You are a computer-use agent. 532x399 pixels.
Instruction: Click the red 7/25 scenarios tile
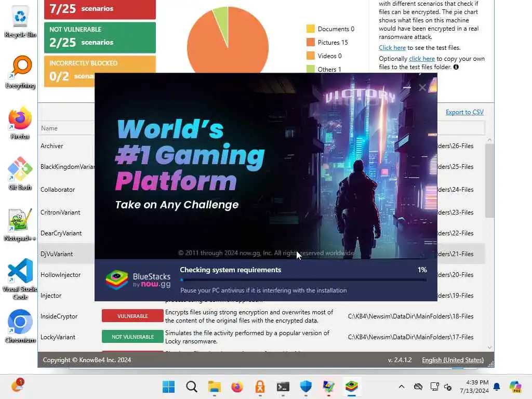(100, 9)
